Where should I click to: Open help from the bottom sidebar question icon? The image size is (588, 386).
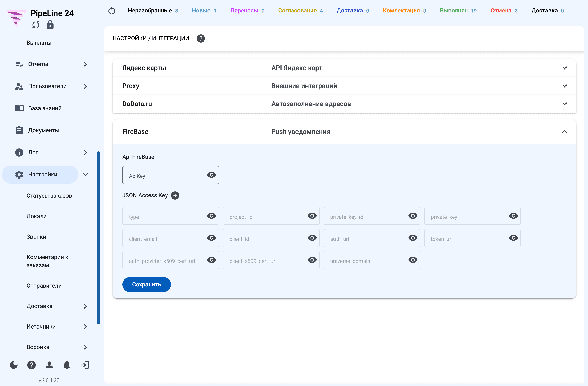pyautogui.click(x=31, y=365)
